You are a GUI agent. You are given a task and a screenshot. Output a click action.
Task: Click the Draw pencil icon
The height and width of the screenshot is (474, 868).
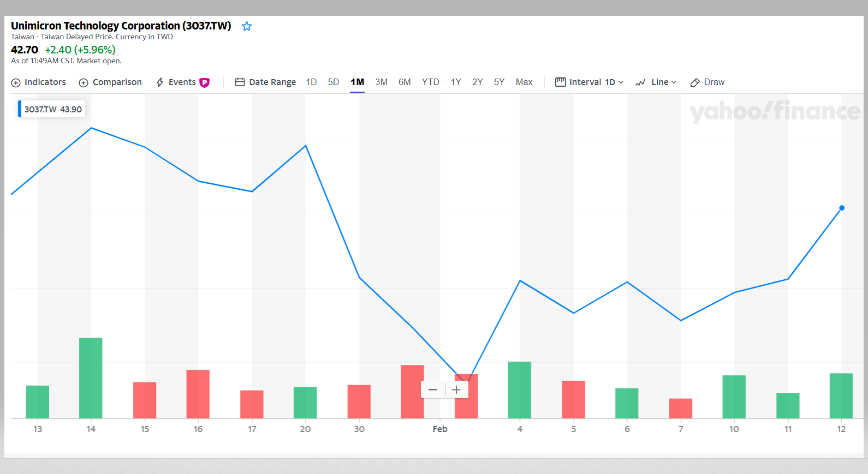click(695, 82)
